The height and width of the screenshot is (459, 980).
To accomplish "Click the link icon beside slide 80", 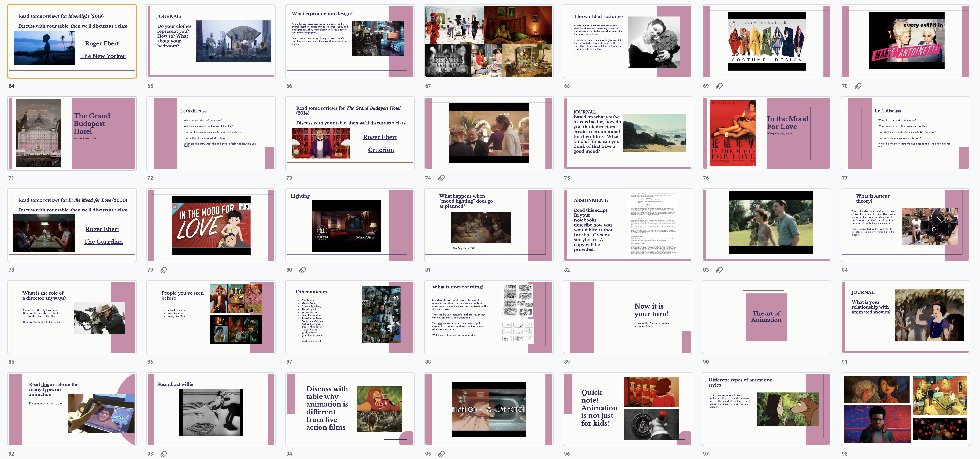I will 302,270.
